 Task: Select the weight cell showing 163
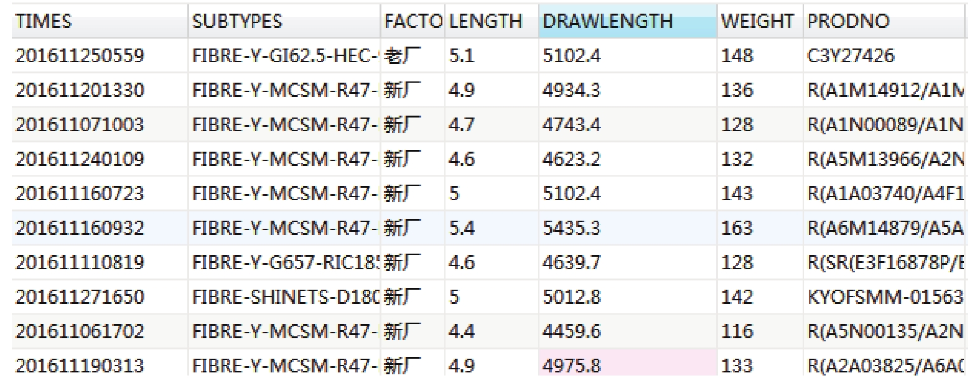tap(760, 228)
